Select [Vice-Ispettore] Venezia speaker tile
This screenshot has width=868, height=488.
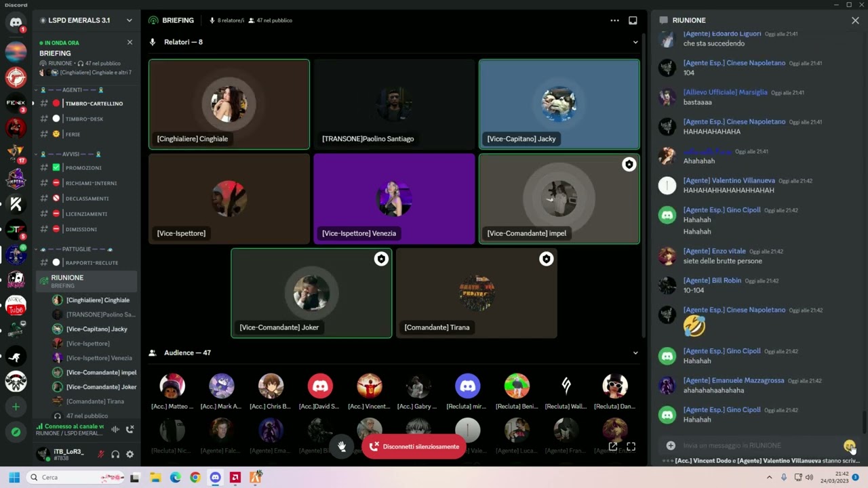[394, 199]
